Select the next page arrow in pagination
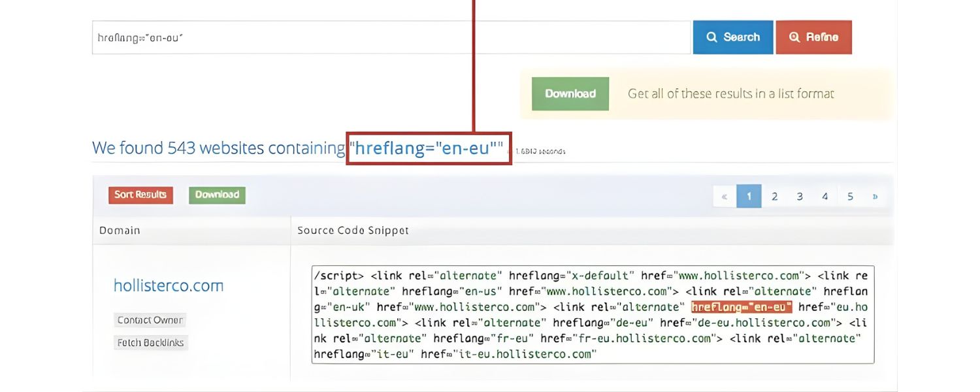The width and height of the screenshot is (980, 392). 875,195
